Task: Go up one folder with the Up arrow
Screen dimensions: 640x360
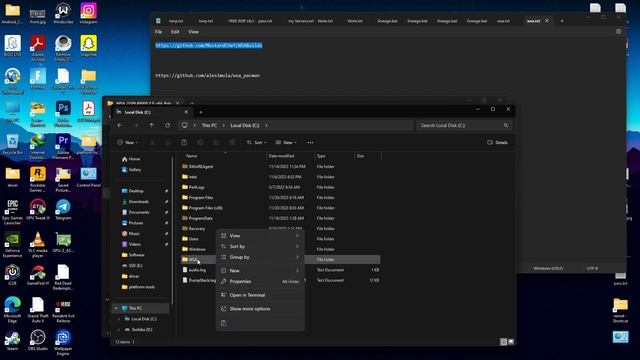Action: 151,125
